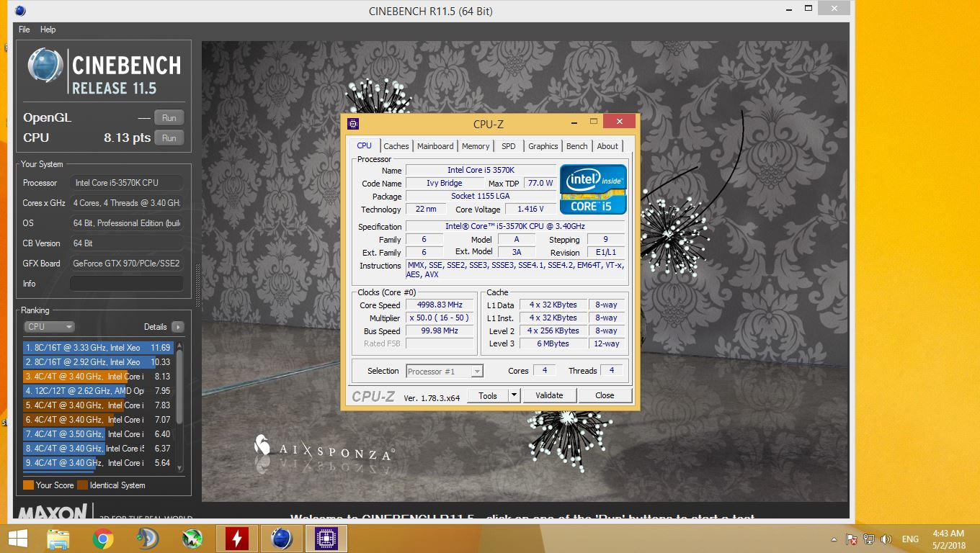Select ranking row 2 8C/16T 2.92 GHz
This screenshot has height=553, width=980.
(x=98, y=362)
